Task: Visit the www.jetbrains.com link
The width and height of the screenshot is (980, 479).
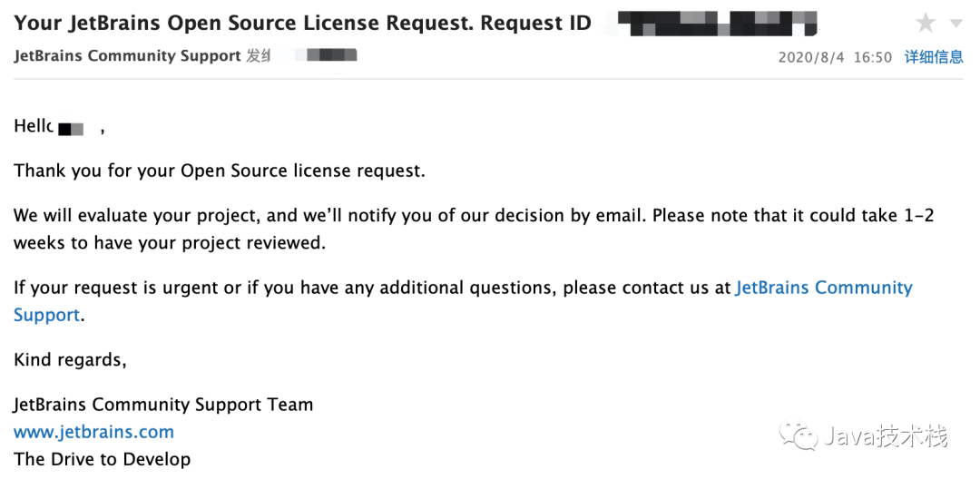Action: (93, 432)
